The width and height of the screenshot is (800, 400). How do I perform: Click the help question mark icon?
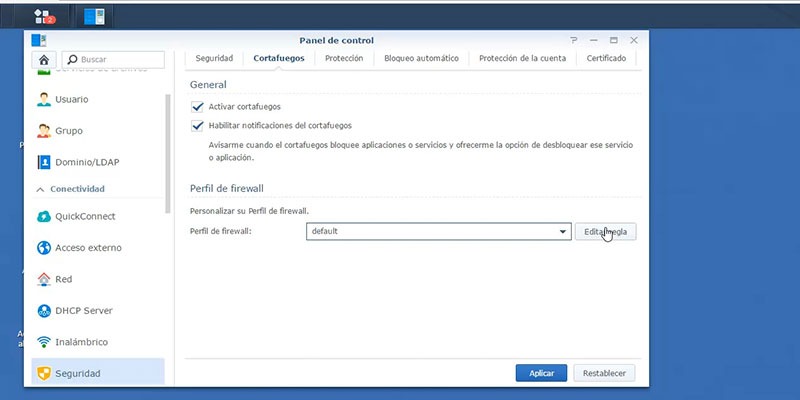point(574,40)
